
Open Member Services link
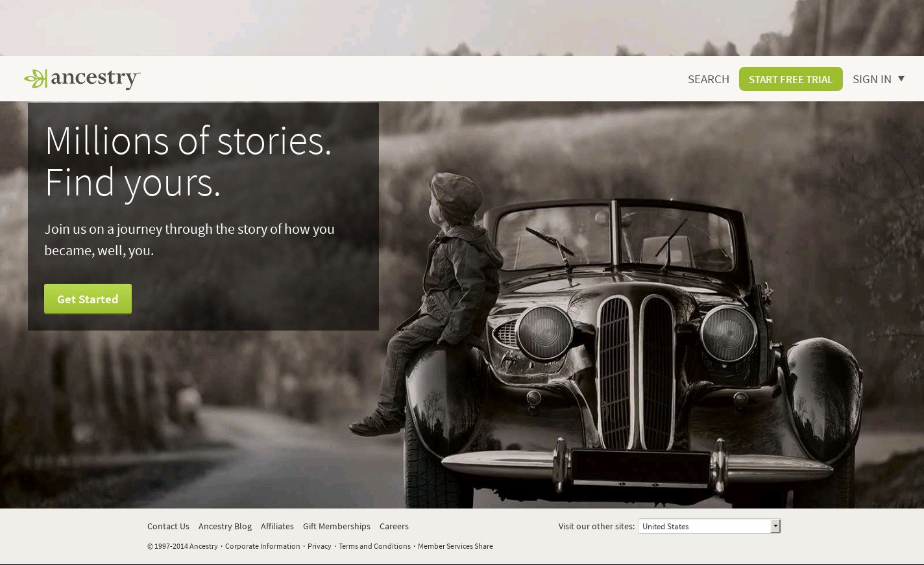[445, 546]
